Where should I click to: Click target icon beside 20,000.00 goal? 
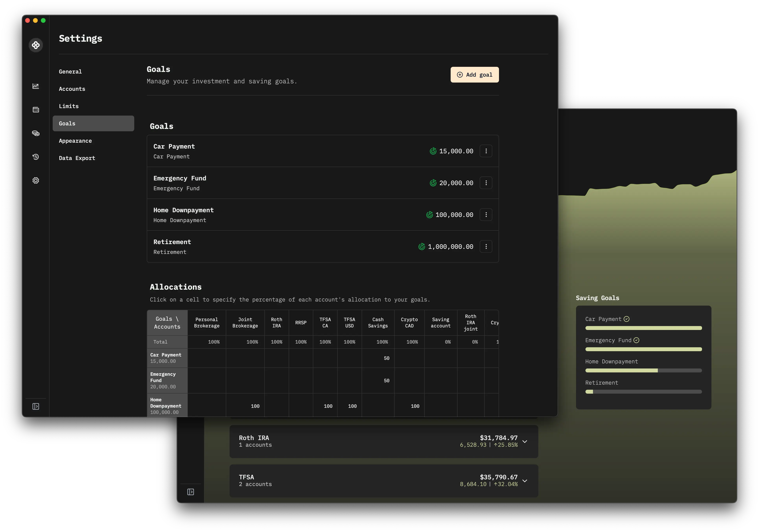[433, 183]
